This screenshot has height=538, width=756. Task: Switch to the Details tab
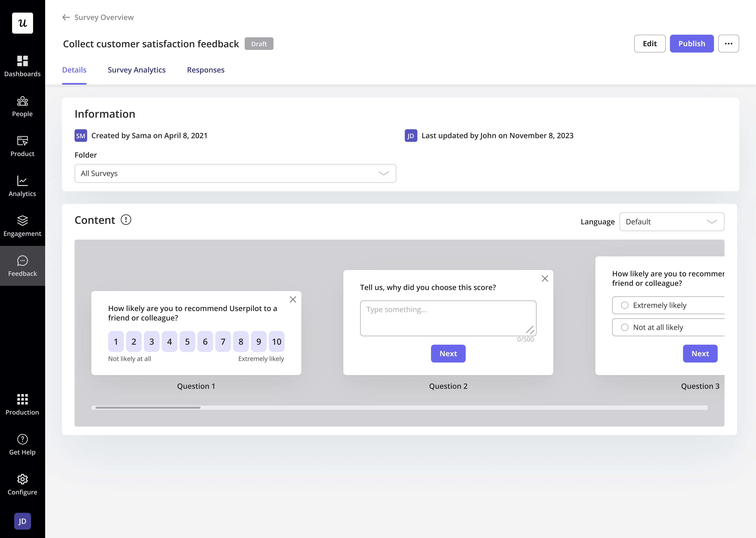74,70
